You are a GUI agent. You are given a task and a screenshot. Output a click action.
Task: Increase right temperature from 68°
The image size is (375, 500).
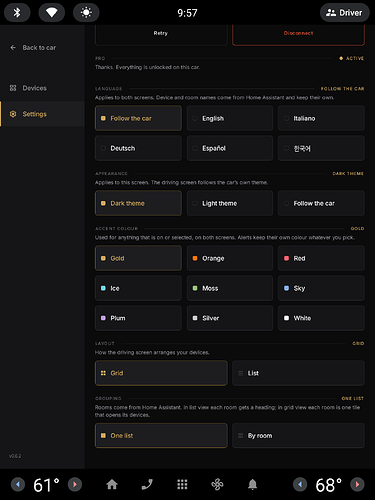click(357, 484)
